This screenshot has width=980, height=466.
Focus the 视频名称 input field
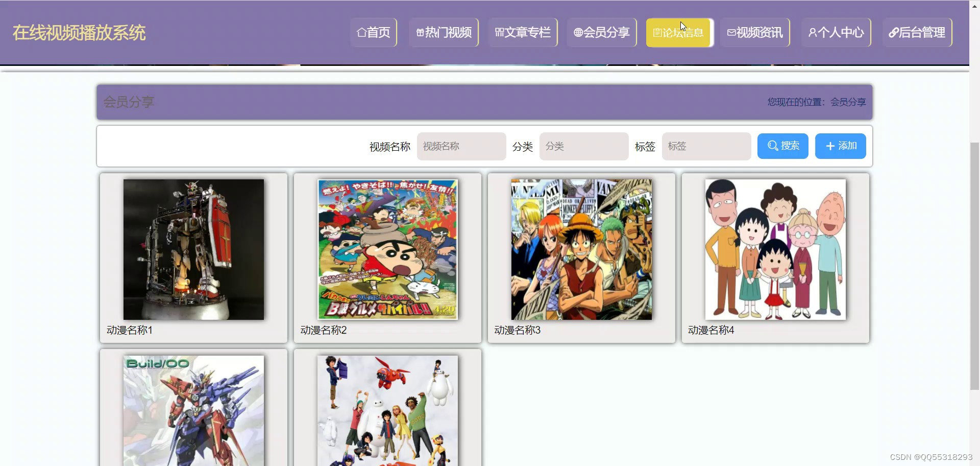tap(461, 146)
